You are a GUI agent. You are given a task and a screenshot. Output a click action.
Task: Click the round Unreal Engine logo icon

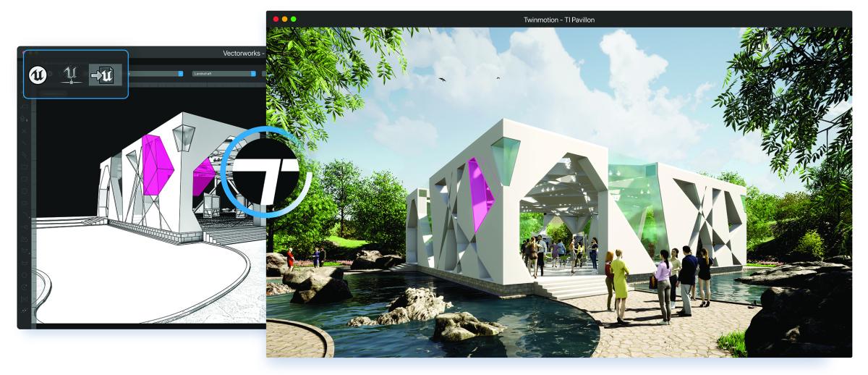click(38, 75)
